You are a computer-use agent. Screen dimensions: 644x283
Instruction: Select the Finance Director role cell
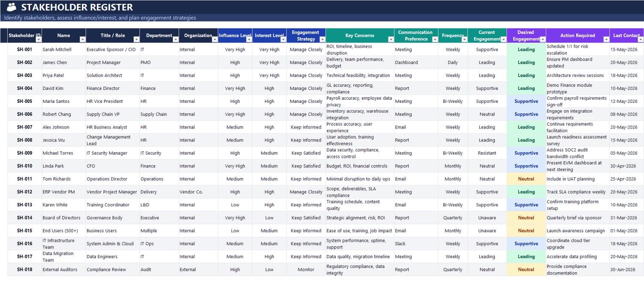pyautogui.click(x=112, y=88)
